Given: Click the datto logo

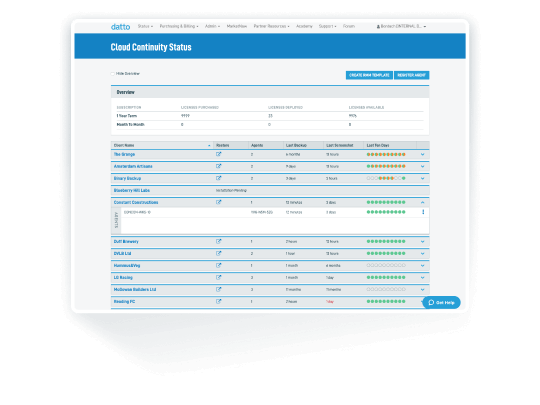Looking at the screenshot, I should pyautogui.click(x=120, y=27).
